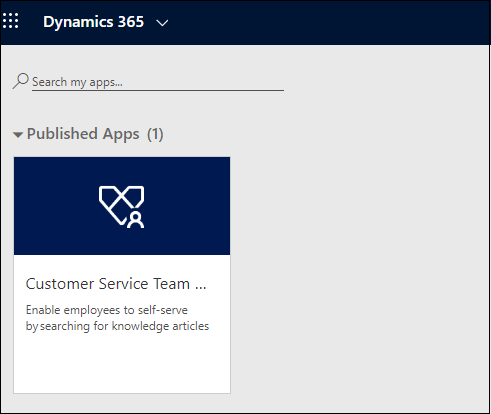The image size is (491, 414).
Task: Click the Dynamics 365 title
Action: click(x=93, y=22)
